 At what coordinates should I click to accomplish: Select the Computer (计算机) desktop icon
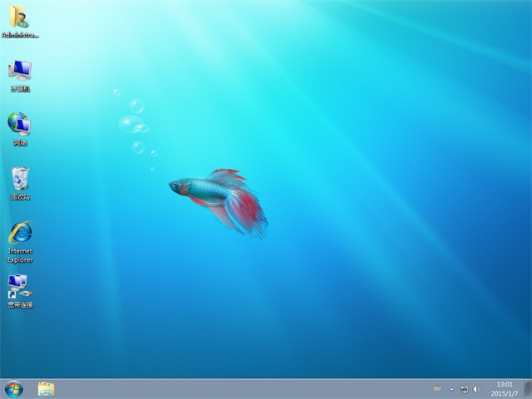(x=20, y=71)
